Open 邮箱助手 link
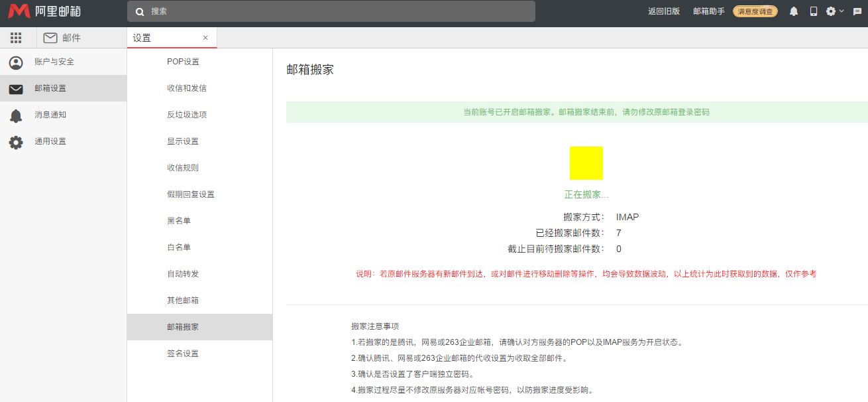The height and width of the screenshot is (402, 868). [709, 11]
